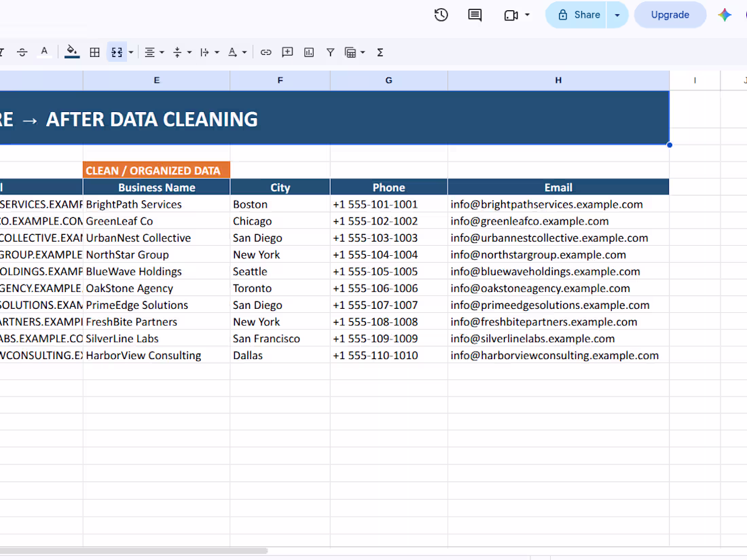Image resolution: width=747 pixels, height=560 pixels.
Task: Select the UrbanNest Collective cell
Action: [x=156, y=238]
